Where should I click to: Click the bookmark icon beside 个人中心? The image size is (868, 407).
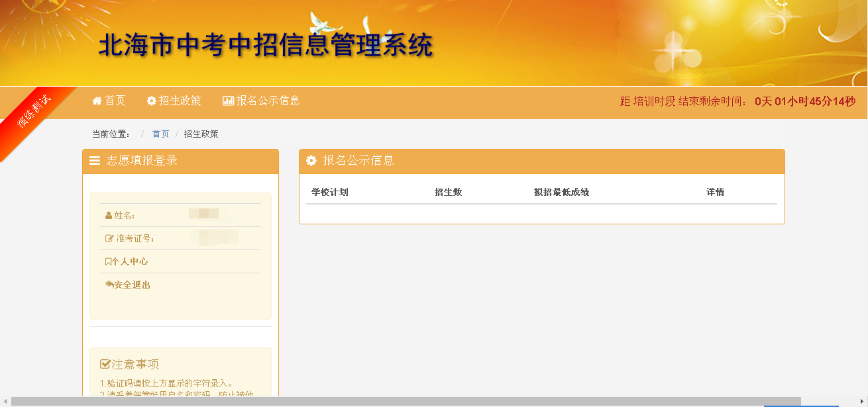tap(108, 261)
